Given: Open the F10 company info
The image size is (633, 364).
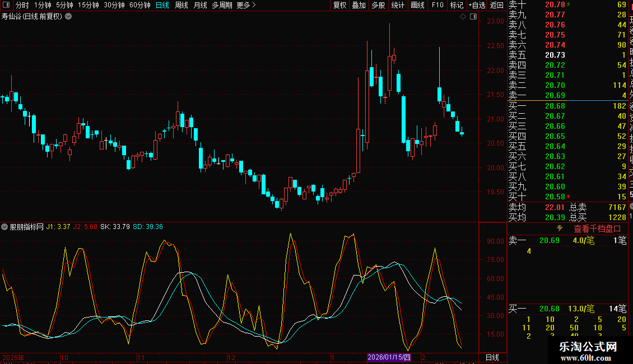Looking at the screenshot, I should (437, 5).
